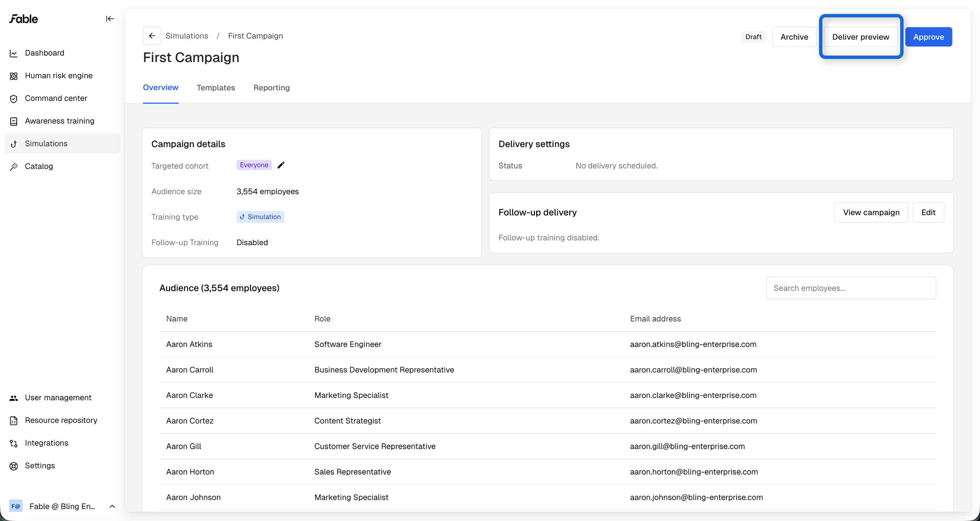The image size is (980, 521).
Task: Expand the workspace switcher chevron
Action: coord(112,506)
